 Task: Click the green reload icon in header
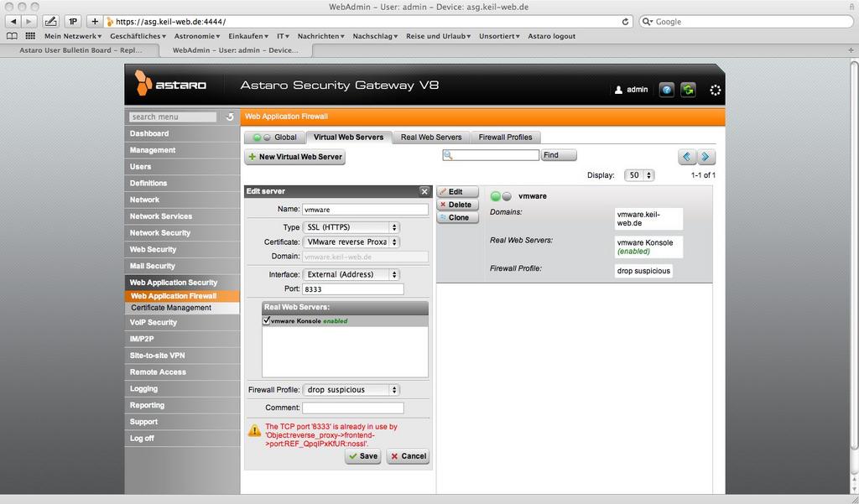(688, 89)
